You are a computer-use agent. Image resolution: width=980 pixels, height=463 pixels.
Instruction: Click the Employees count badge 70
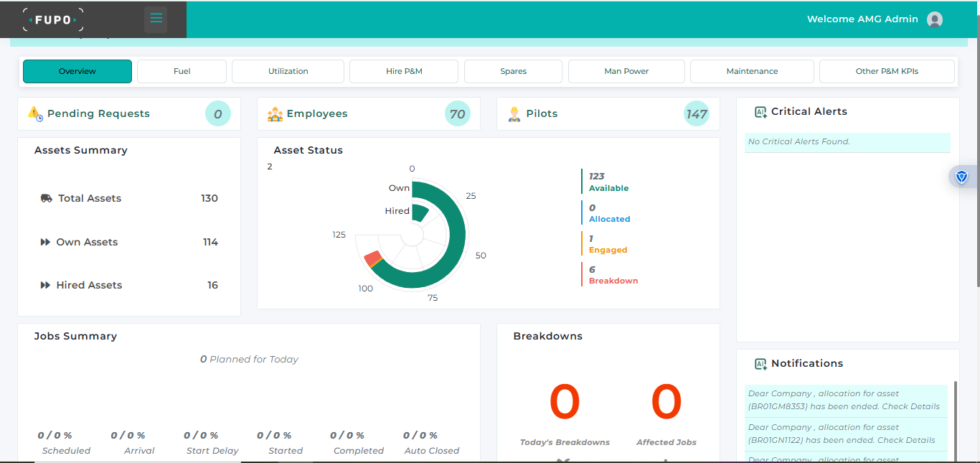458,113
